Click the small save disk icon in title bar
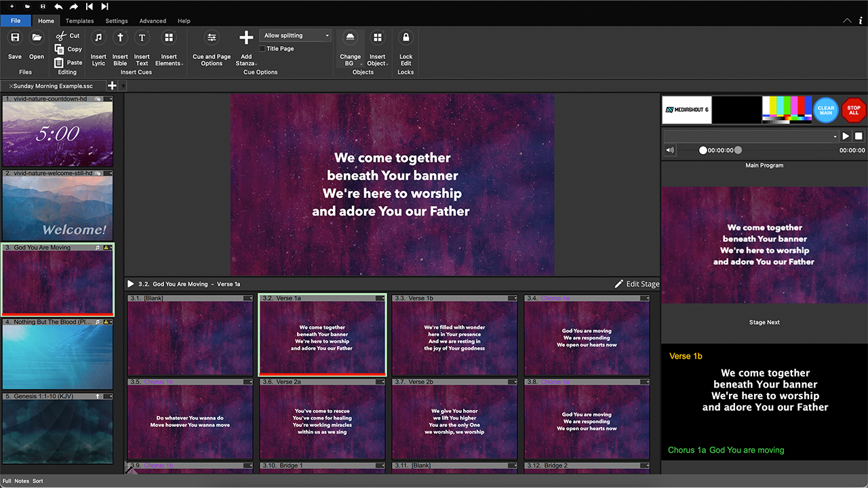Viewport: 868px width, 488px height. click(x=43, y=7)
